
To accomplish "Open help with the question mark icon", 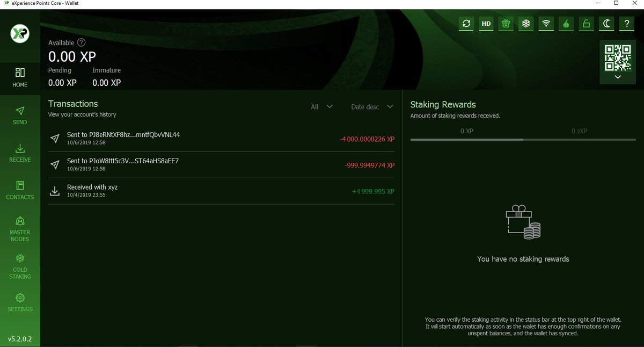I will [x=626, y=24].
